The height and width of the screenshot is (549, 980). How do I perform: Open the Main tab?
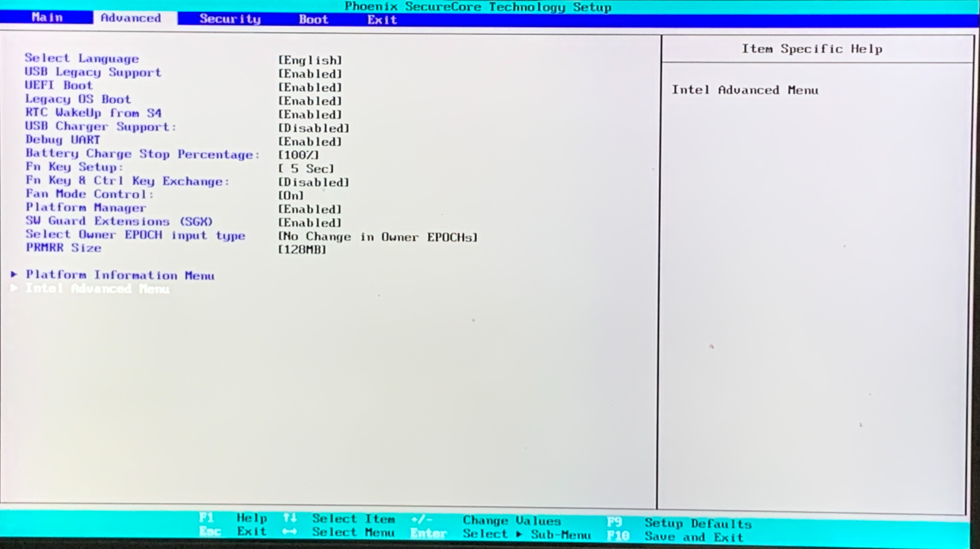(x=47, y=17)
